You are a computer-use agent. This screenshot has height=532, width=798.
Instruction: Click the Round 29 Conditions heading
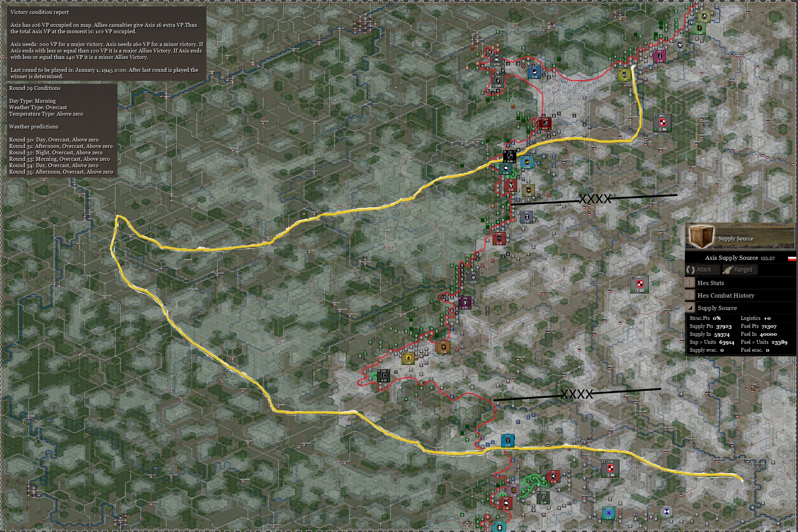(x=35, y=88)
